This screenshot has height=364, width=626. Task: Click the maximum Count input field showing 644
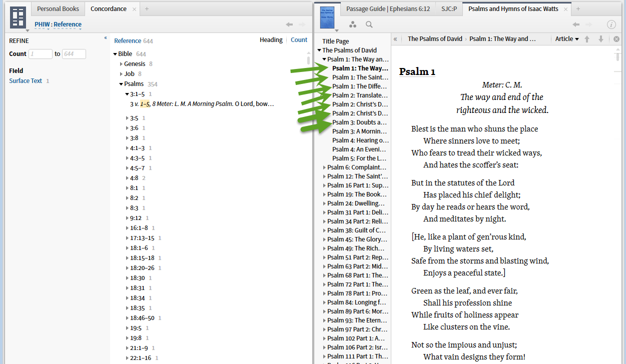[x=74, y=54]
